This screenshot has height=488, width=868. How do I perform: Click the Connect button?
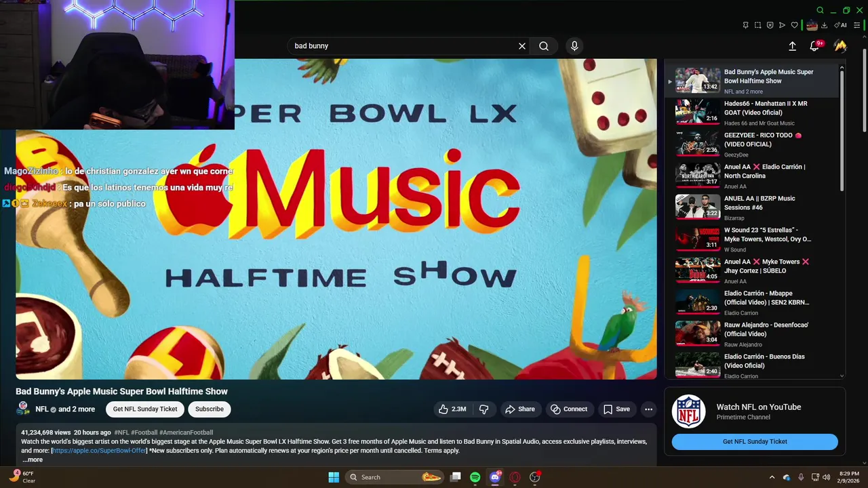pyautogui.click(x=569, y=409)
